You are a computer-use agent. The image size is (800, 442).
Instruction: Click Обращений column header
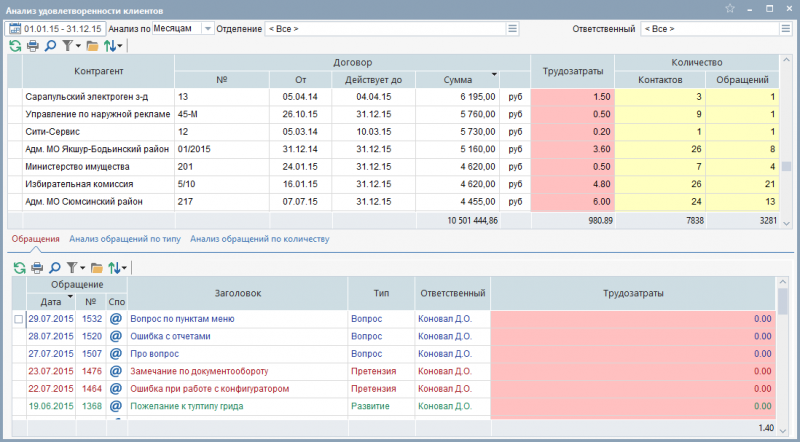click(742, 80)
